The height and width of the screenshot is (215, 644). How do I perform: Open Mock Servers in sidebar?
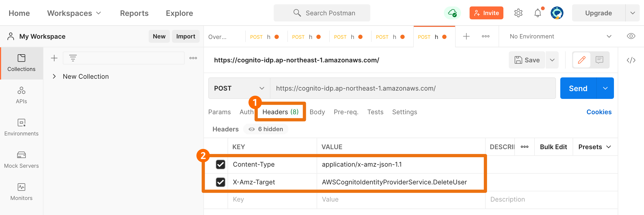click(x=21, y=160)
